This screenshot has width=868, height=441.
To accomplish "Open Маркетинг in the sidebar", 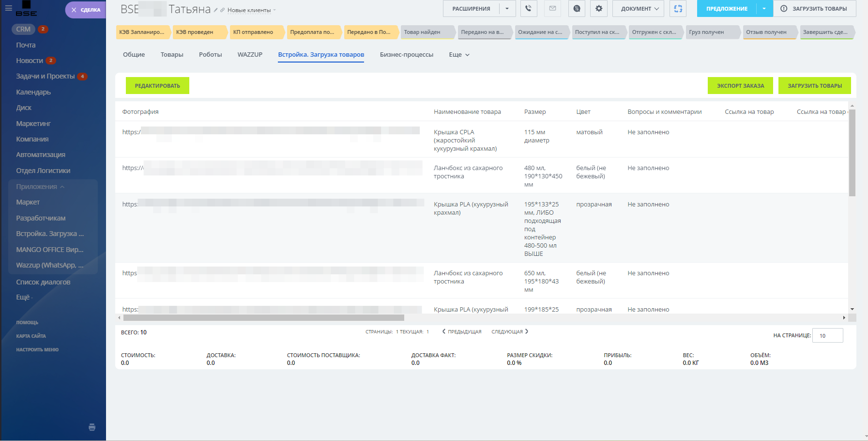I will coord(33,124).
